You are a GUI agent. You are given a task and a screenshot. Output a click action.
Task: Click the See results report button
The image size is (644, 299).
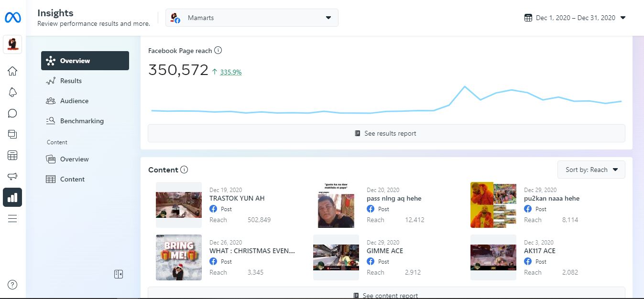tap(386, 133)
